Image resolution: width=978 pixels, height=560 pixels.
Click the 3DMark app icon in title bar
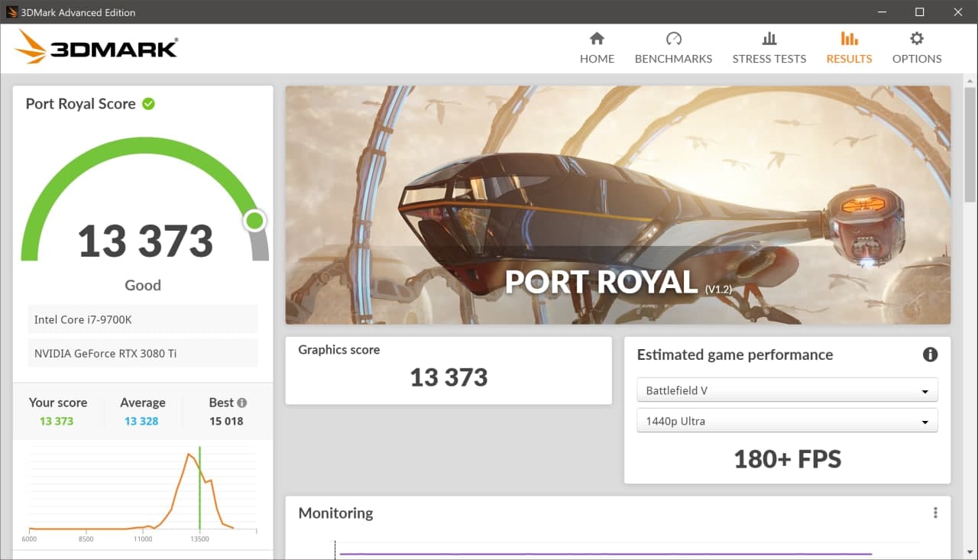(11, 12)
